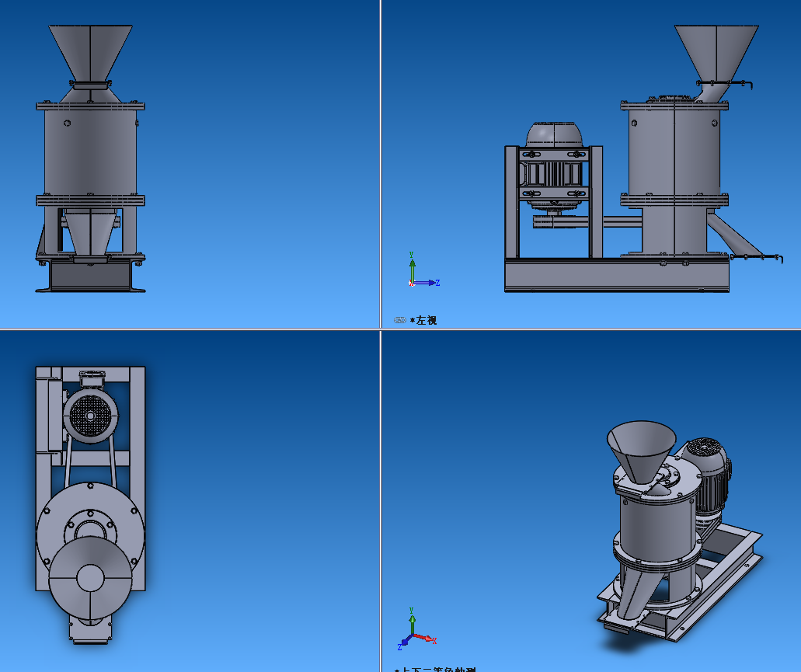The width and height of the screenshot is (801, 672).
Task: Select the base frame beam in left view
Action: point(616,276)
